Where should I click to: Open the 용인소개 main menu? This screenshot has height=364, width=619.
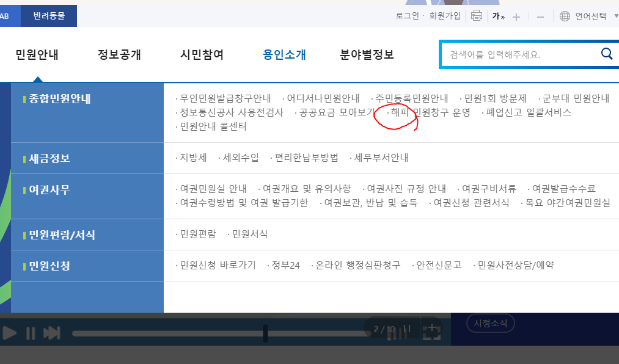pos(284,54)
